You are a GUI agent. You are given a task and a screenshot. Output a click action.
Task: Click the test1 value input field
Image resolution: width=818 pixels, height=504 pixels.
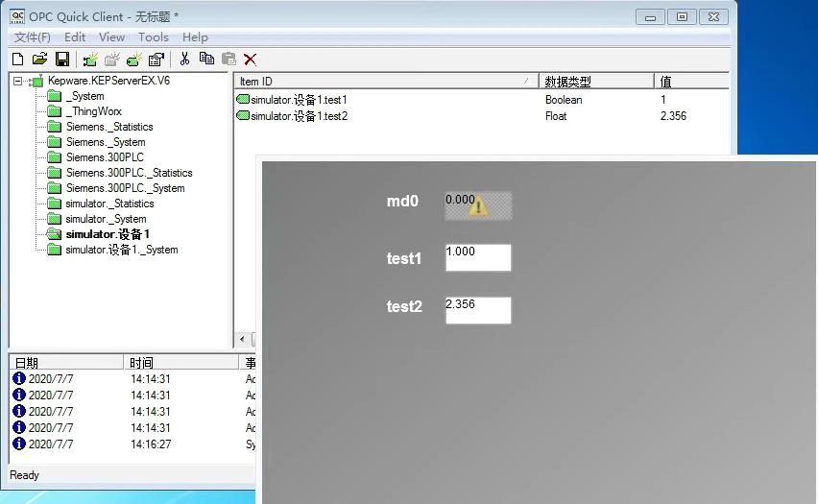478,257
